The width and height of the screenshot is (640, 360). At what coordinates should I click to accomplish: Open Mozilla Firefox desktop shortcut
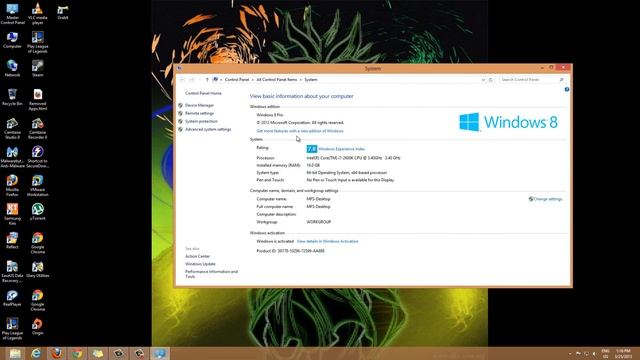click(x=12, y=186)
